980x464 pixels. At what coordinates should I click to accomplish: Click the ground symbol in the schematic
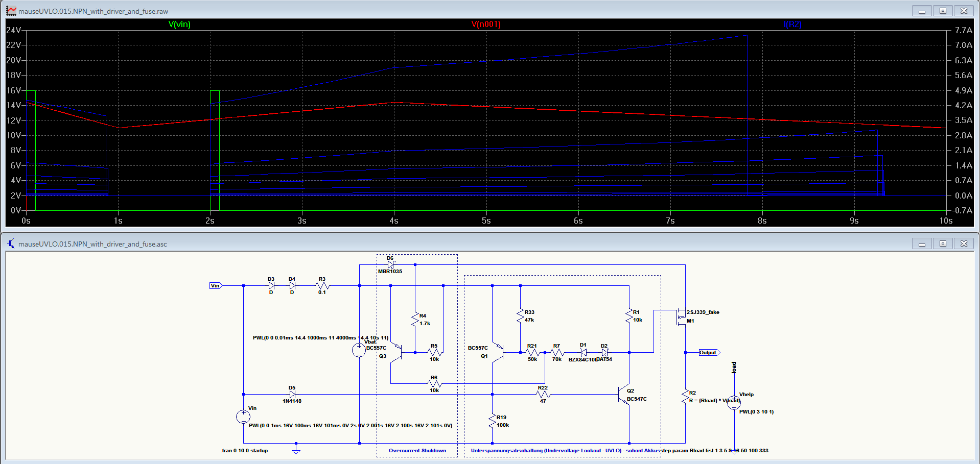coord(296,451)
